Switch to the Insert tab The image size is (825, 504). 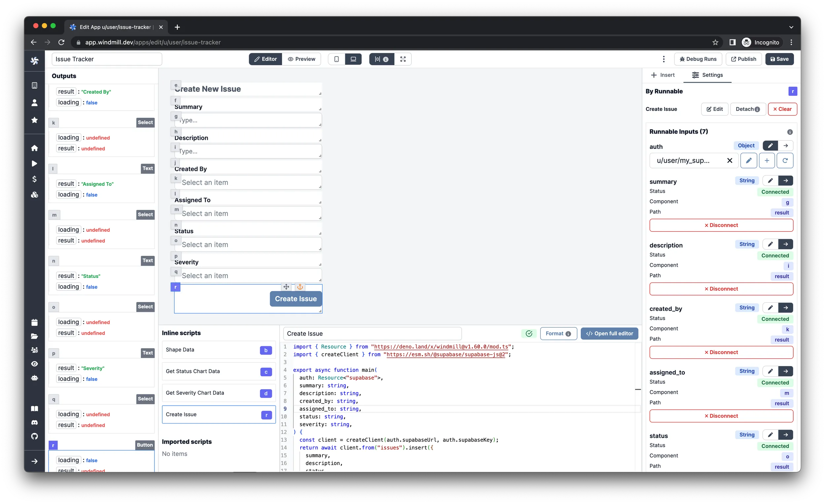[663, 75]
